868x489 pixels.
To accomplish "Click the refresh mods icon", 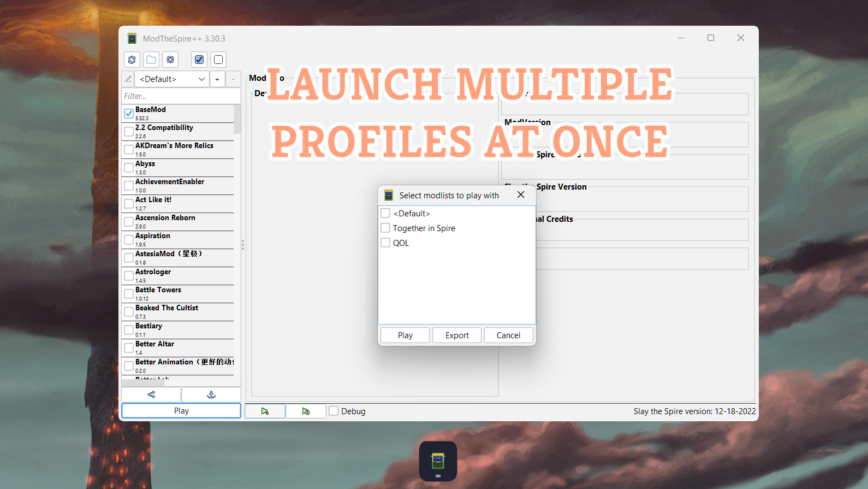I will coord(132,60).
